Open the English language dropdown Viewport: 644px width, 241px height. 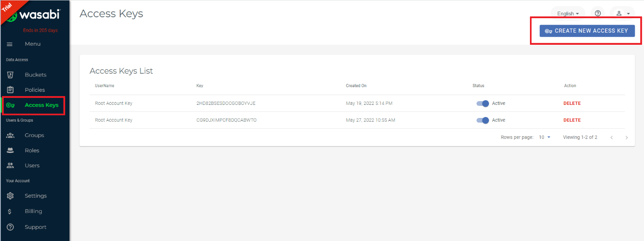568,14
